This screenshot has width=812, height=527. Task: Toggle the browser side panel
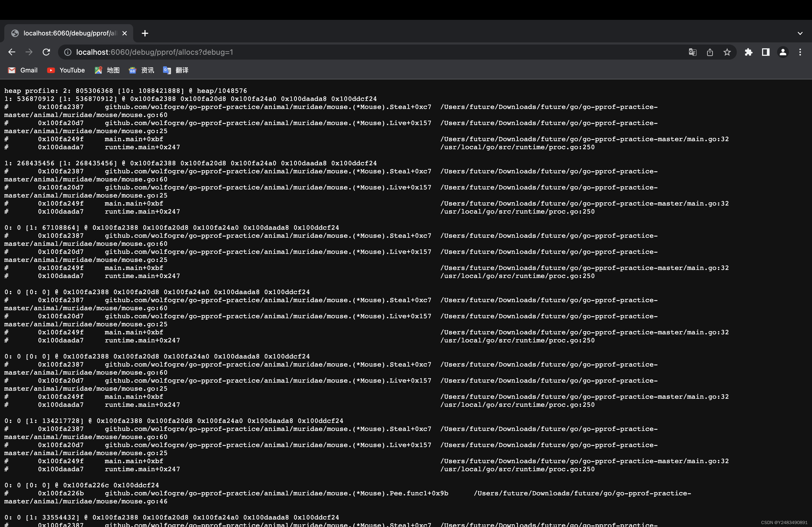(x=766, y=52)
